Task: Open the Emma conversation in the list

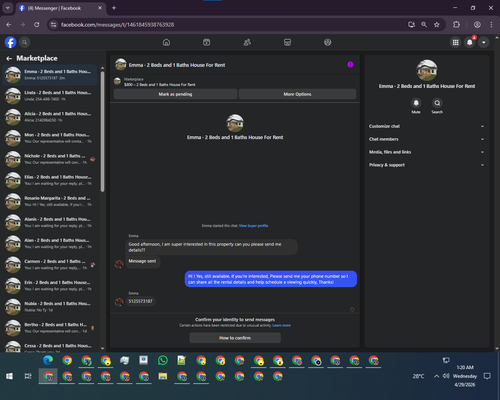Action: pos(50,75)
